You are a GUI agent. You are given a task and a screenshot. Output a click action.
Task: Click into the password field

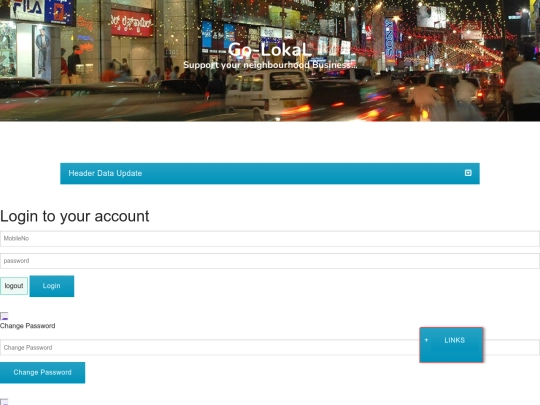tap(270, 261)
